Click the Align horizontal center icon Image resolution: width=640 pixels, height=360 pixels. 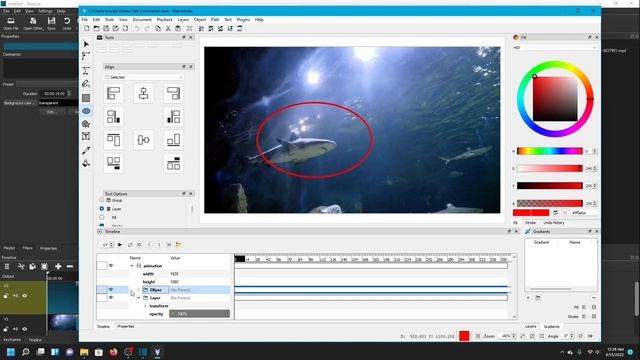click(x=143, y=93)
